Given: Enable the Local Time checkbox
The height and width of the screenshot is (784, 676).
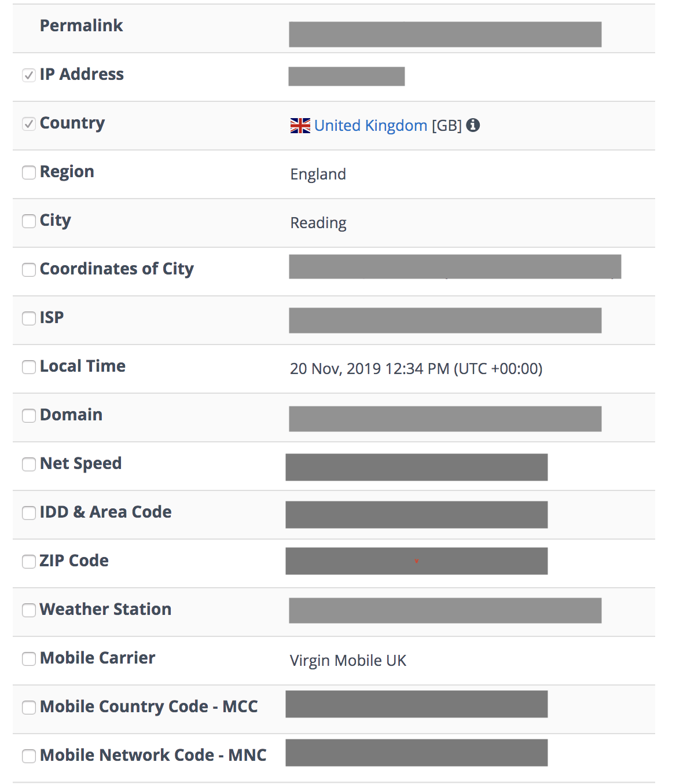Looking at the screenshot, I should (29, 367).
